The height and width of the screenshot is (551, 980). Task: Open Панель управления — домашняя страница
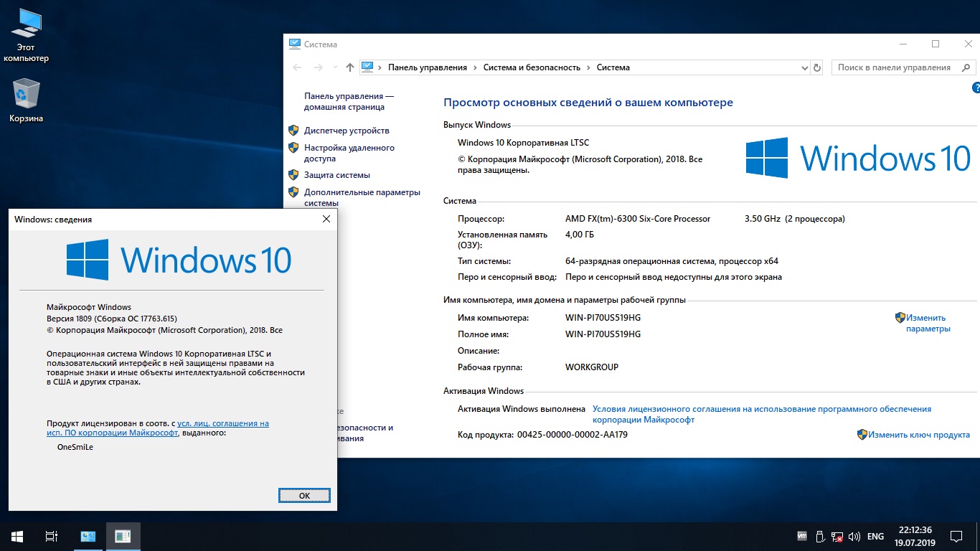click(x=349, y=101)
